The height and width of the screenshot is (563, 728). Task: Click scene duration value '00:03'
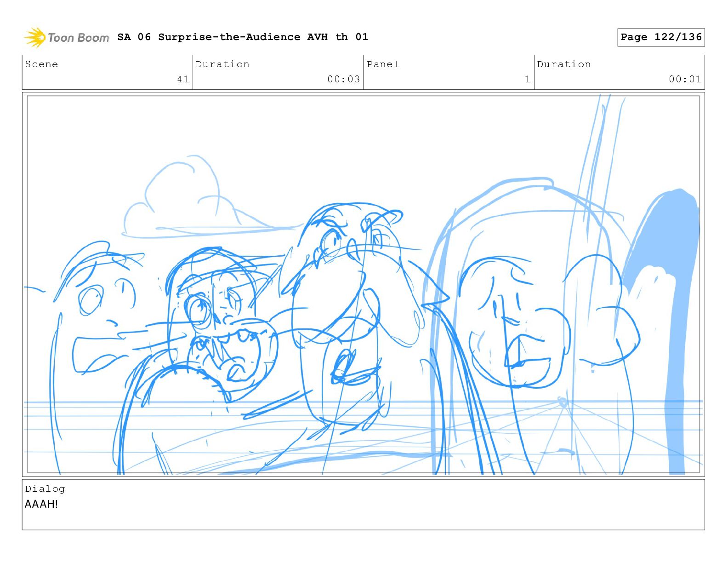(343, 79)
